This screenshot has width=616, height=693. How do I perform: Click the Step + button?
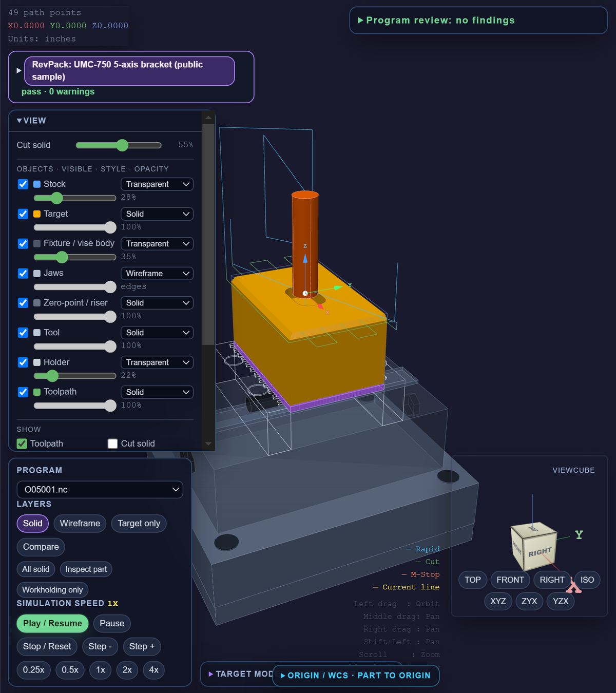(142, 647)
